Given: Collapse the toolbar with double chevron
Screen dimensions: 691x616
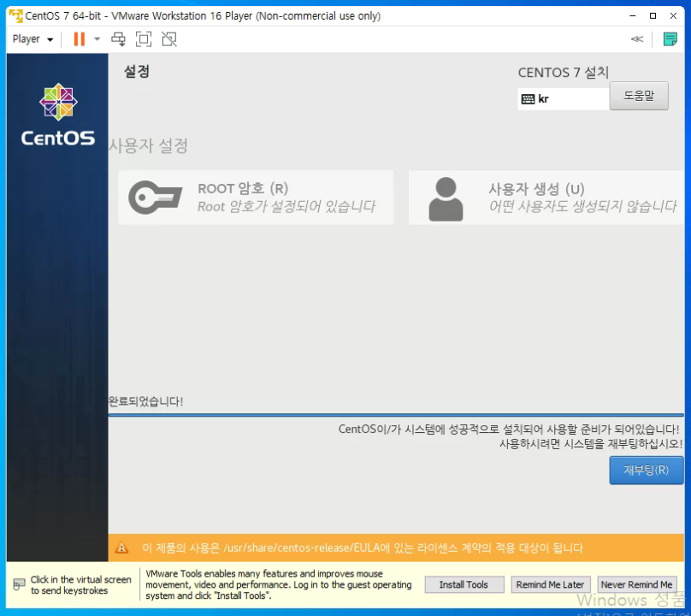Looking at the screenshot, I should 637,39.
